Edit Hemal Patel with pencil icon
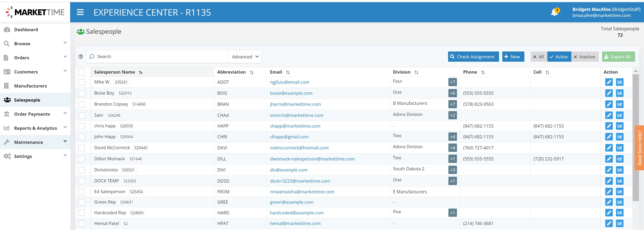Viewport: 644px width, 230px height. (609, 223)
